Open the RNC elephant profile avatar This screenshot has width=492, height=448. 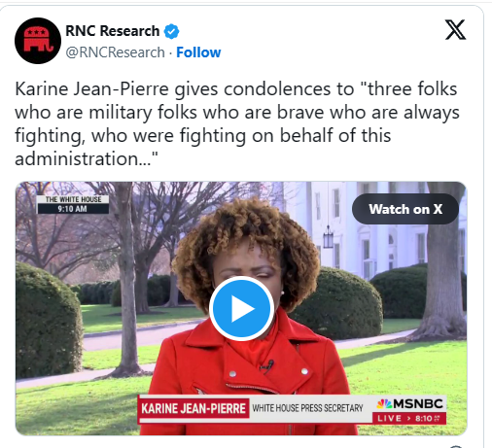coord(38,41)
